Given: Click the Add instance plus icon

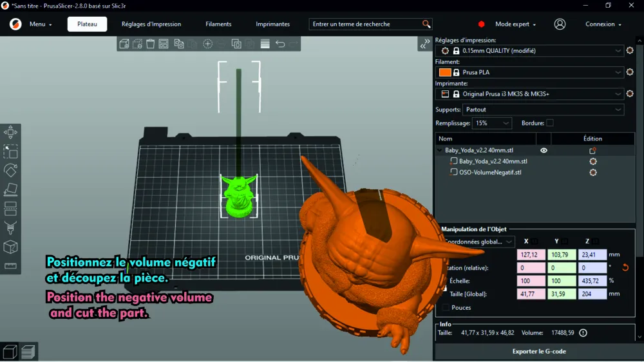Looking at the screenshot, I should coord(208,44).
